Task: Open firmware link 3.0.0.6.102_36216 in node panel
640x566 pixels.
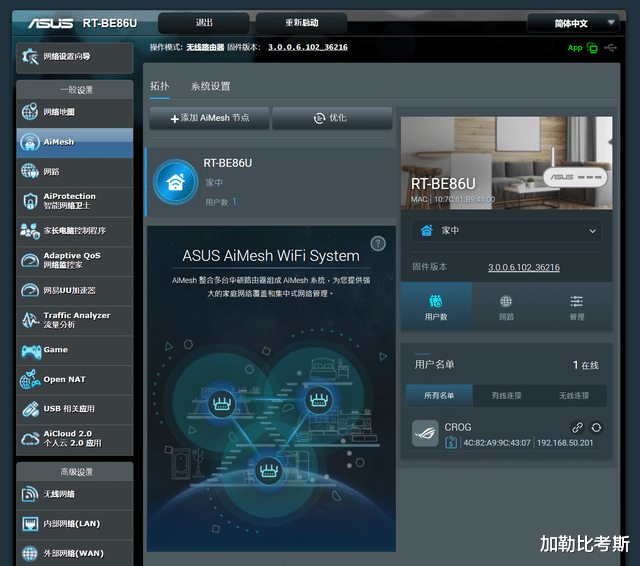Action: (524, 267)
